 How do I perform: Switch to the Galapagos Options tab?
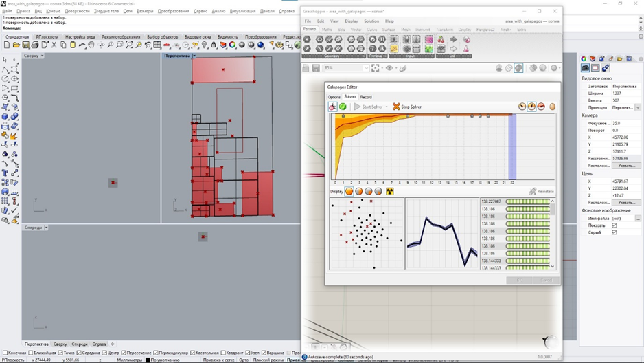(x=334, y=97)
